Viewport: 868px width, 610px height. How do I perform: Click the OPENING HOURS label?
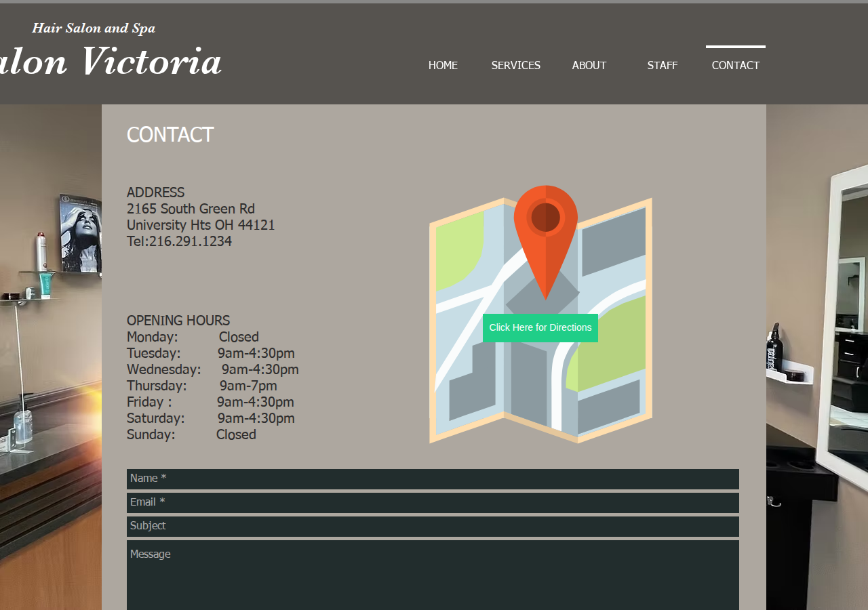[178, 321]
